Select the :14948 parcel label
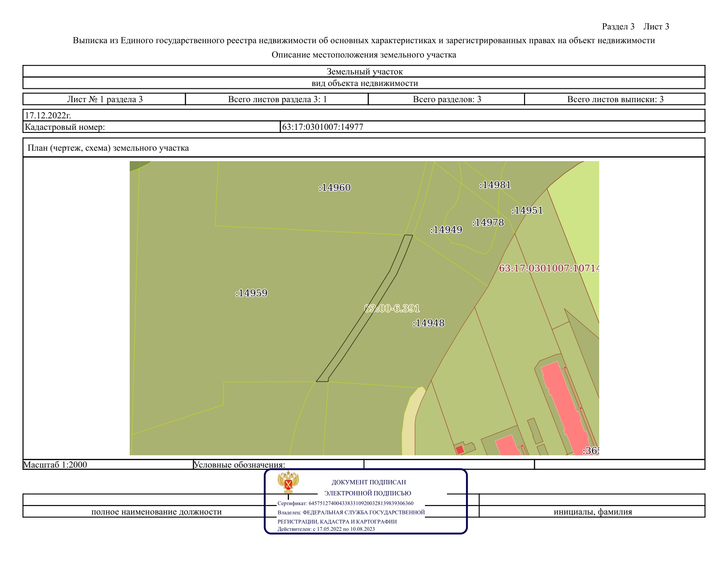The height and width of the screenshot is (563, 728). click(x=428, y=323)
